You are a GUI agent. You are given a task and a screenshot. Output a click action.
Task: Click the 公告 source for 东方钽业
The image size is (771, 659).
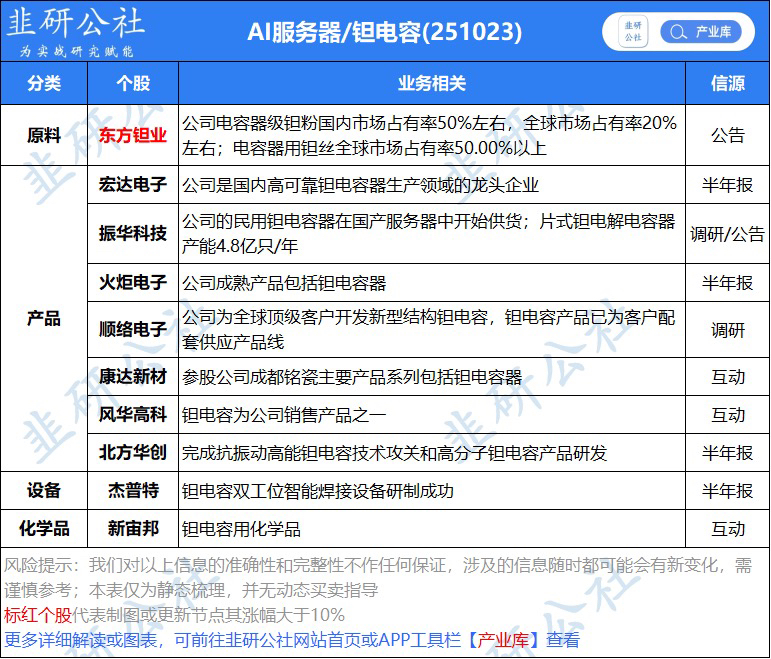(x=728, y=135)
